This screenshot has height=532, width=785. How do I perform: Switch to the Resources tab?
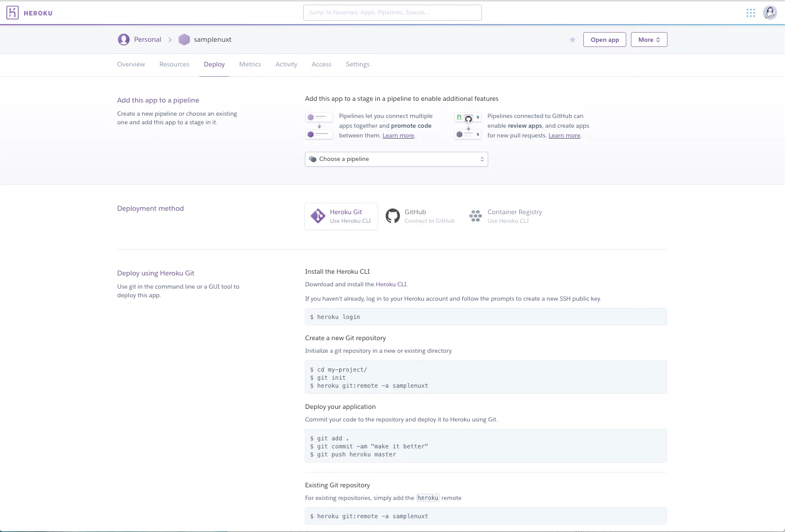[x=174, y=64]
